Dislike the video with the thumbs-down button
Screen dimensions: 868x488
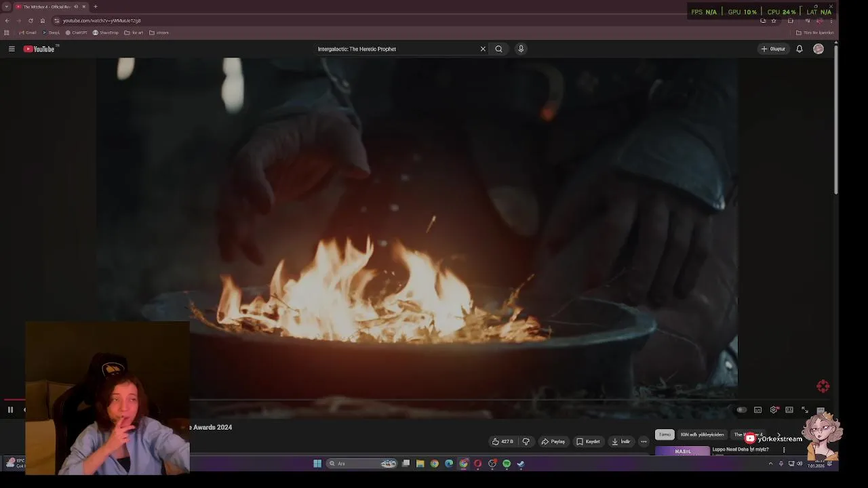(x=526, y=441)
